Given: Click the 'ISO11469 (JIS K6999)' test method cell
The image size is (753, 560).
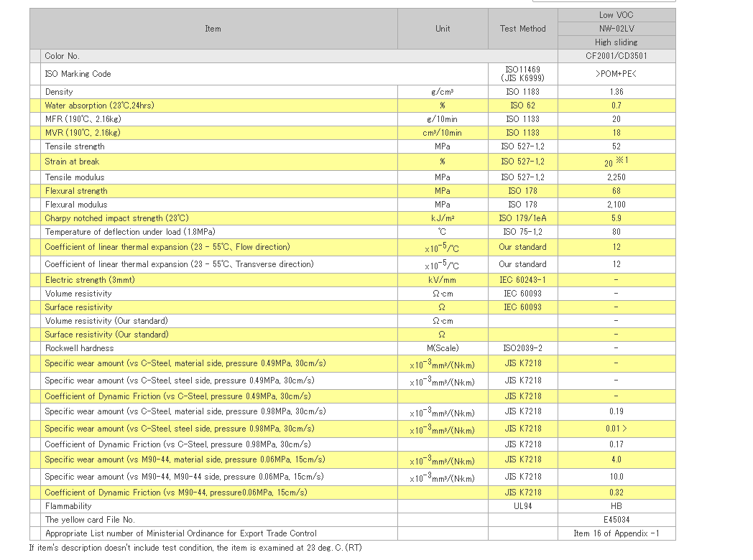Looking at the screenshot, I should point(523,74).
